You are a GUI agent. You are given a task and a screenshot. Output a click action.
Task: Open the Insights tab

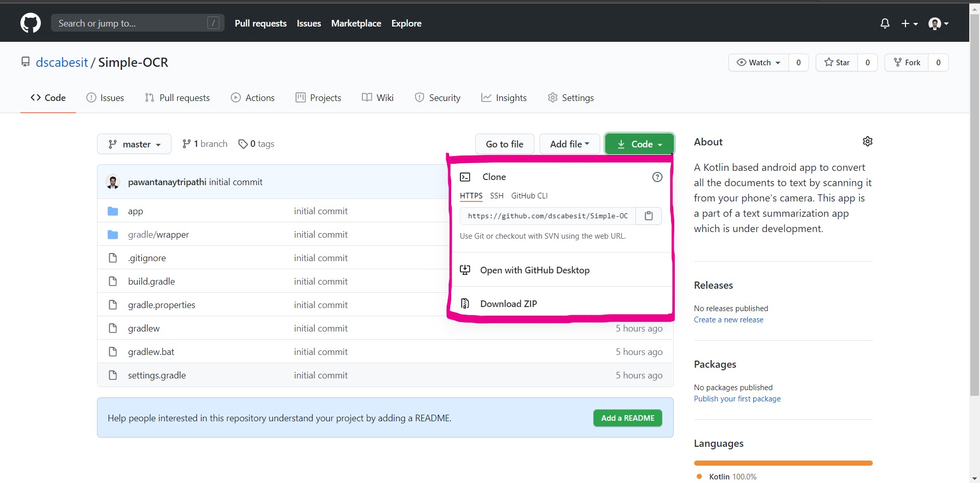(x=504, y=98)
